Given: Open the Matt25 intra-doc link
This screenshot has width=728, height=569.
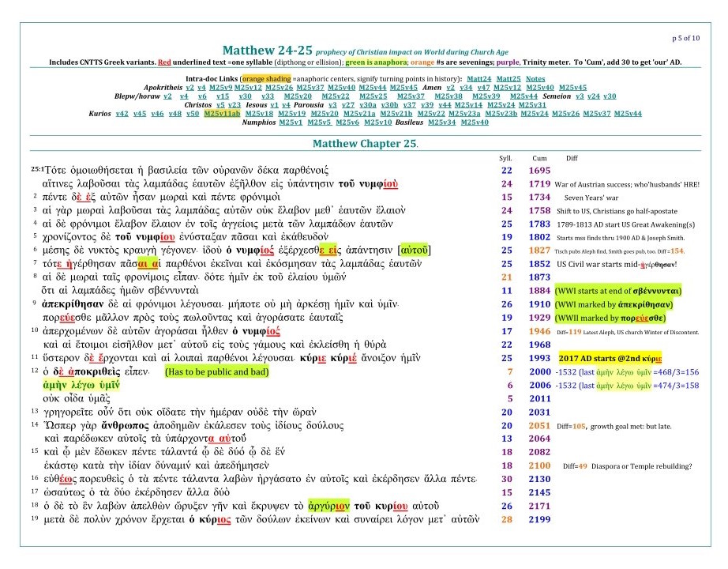Looking at the screenshot, I should point(508,79).
